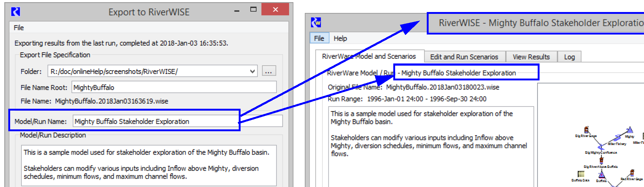The width and height of the screenshot is (644, 187).
Task: Select the Buffalo reservoir icon
Action: click(602, 175)
